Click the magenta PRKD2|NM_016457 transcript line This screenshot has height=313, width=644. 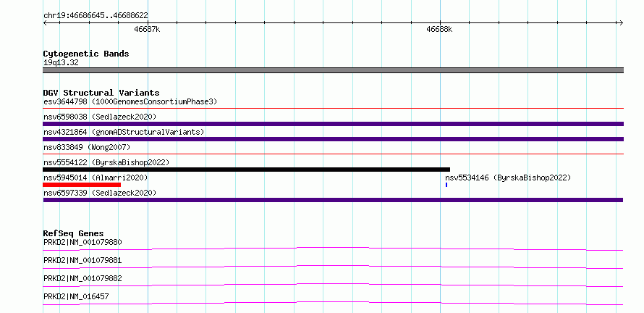[x=333, y=303]
